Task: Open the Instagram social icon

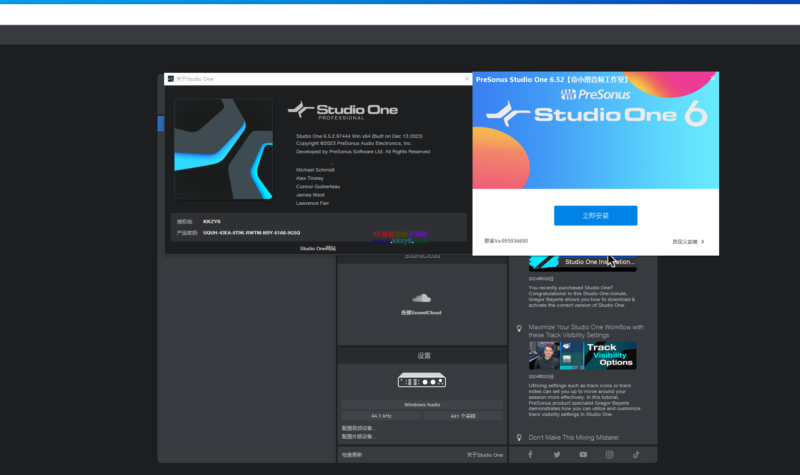Action: [x=610, y=455]
